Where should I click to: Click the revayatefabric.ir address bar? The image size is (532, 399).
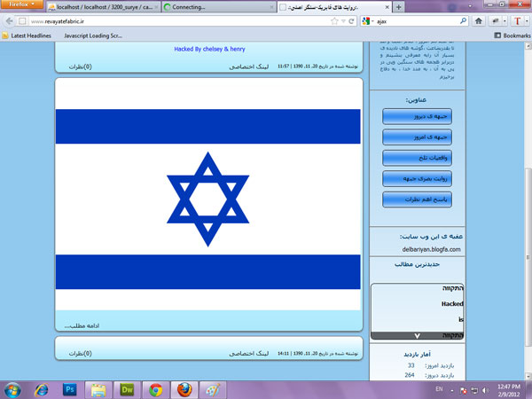[178, 21]
